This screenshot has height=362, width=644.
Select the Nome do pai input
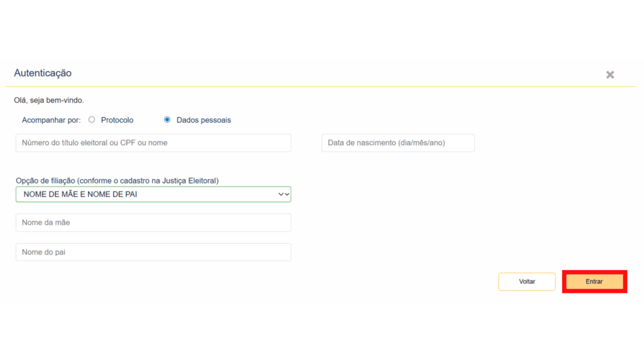[x=153, y=252]
